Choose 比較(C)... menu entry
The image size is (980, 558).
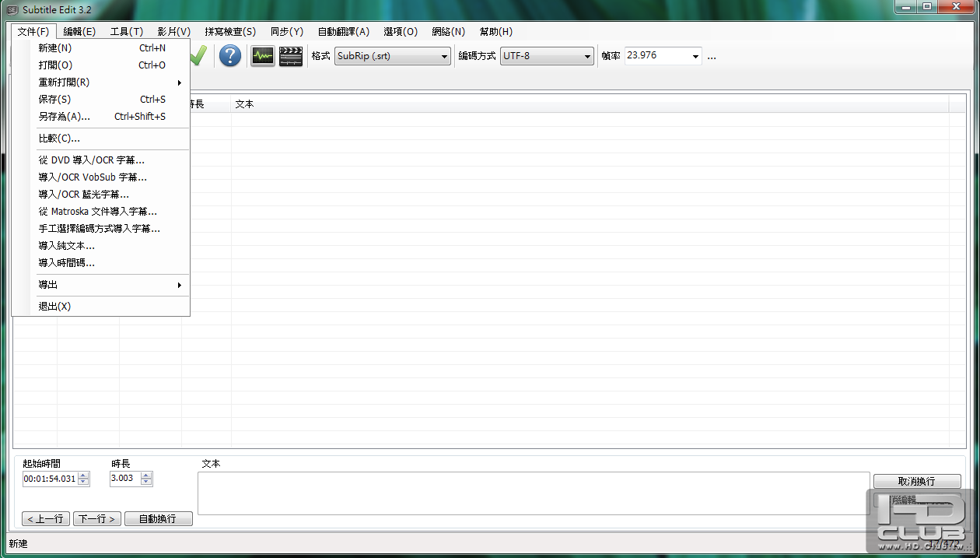pos(101,139)
